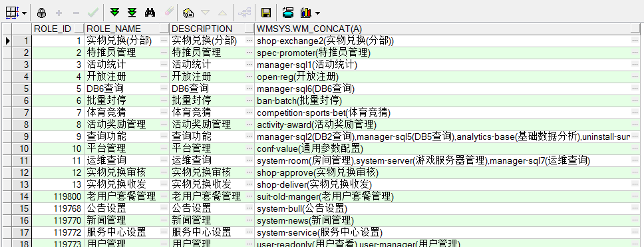Click the grid's top-left select-all corner cell
644x247 pixels.
(x=6, y=29)
